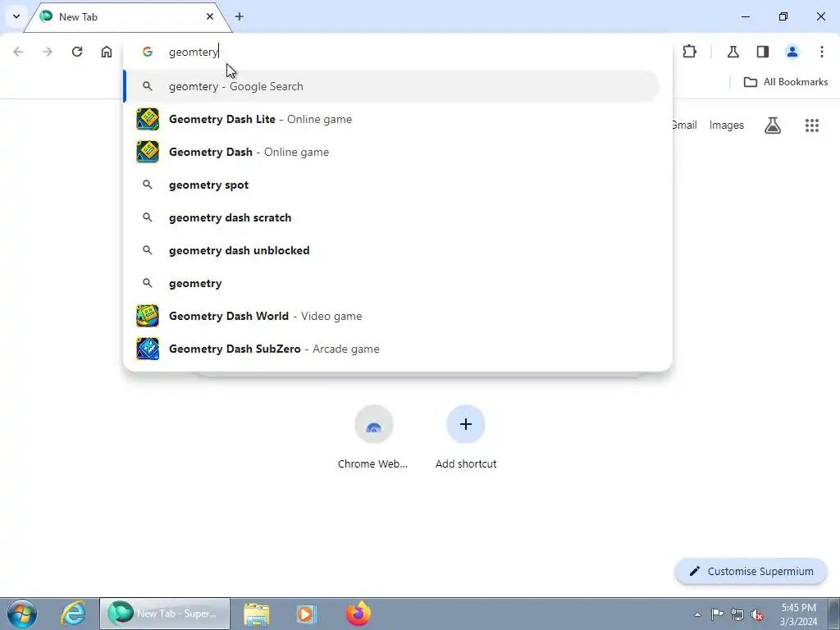The width and height of the screenshot is (840, 630).
Task: Click the Search Labs flask on page
Action: 773,126
